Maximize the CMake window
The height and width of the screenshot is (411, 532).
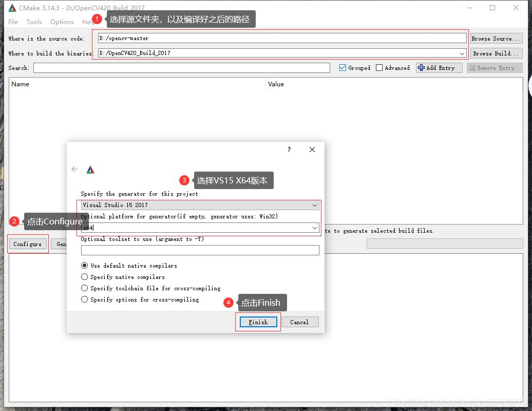tap(492, 8)
